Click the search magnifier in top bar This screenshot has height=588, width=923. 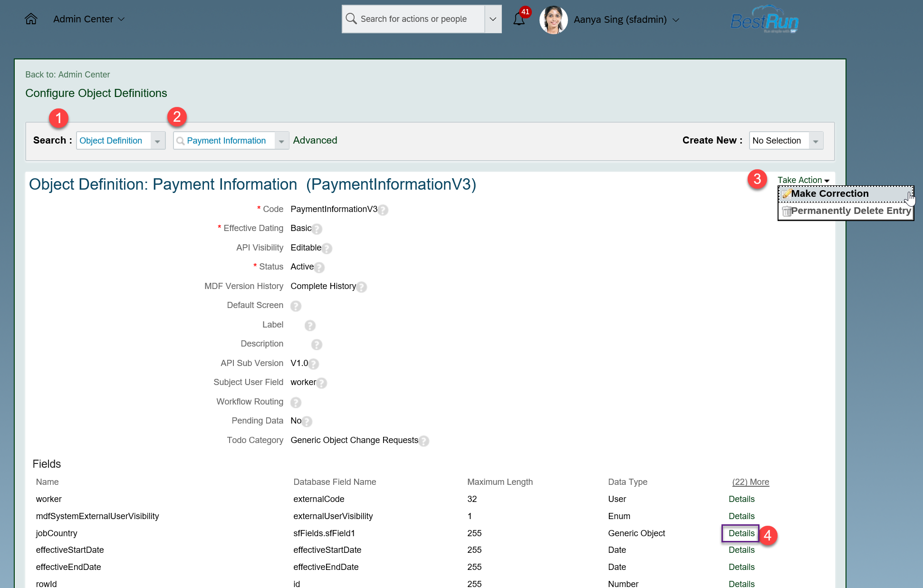(351, 19)
